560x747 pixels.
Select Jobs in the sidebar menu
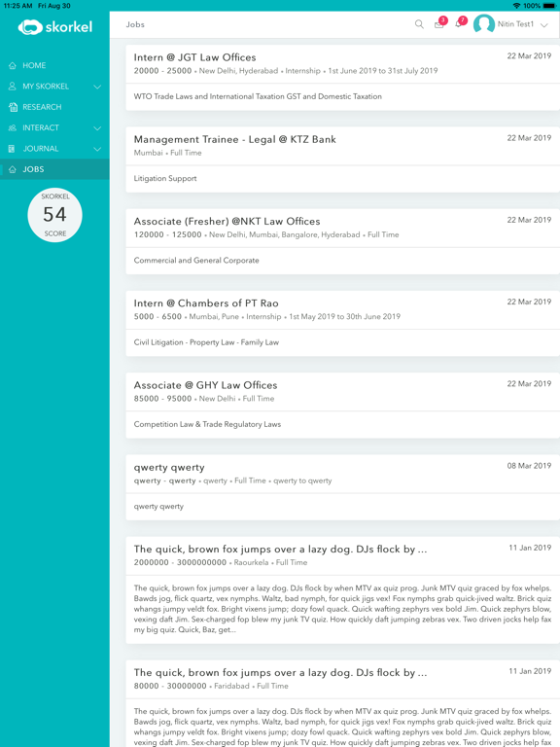click(54, 169)
